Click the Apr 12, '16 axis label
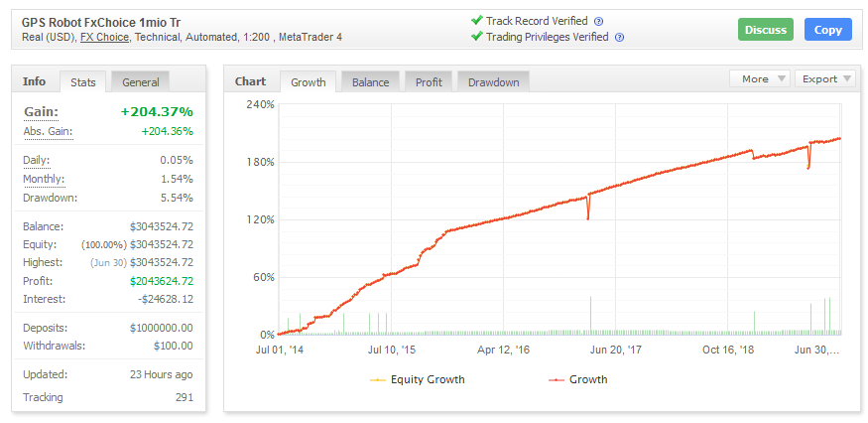 click(503, 350)
